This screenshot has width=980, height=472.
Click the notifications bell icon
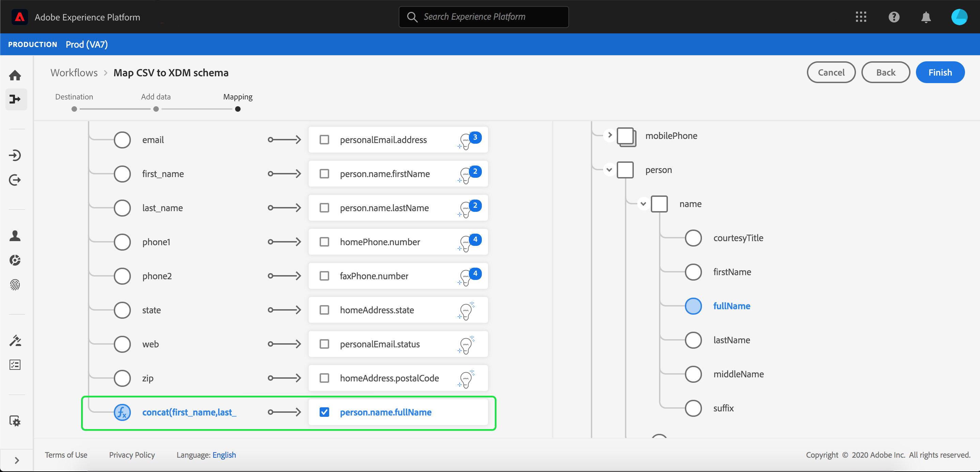[x=925, y=17]
